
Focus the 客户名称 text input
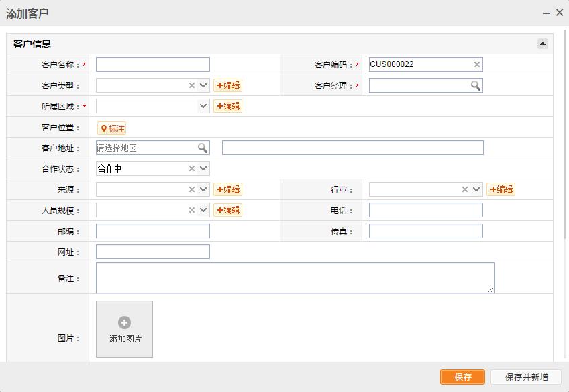coord(152,64)
